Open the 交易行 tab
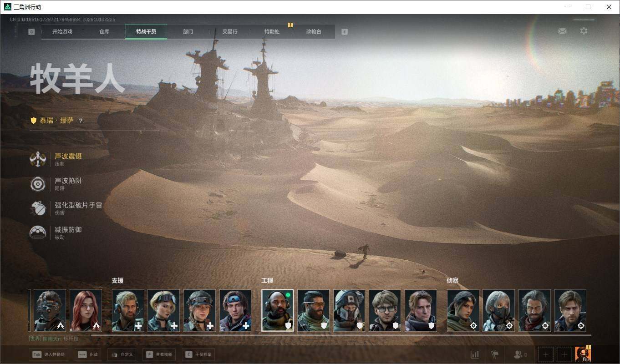Image resolution: width=620 pixels, height=364 pixels. pos(230,32)
